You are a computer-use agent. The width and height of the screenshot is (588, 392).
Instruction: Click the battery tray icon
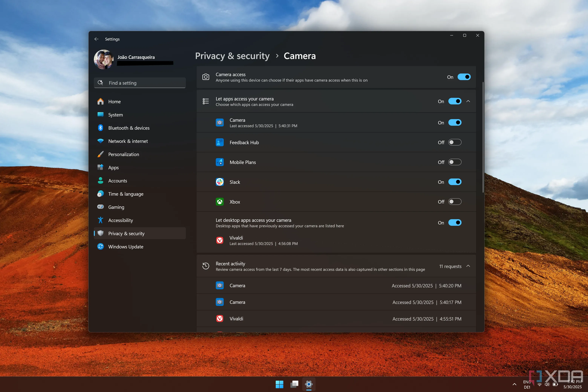tap(555, 384)
